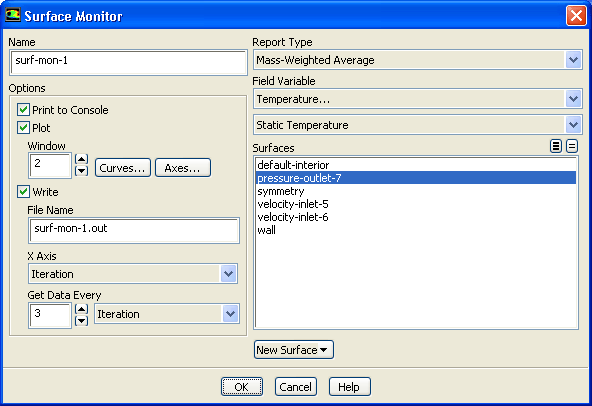
Task: Increase the Get Data Every value
Action: point(82,309)
